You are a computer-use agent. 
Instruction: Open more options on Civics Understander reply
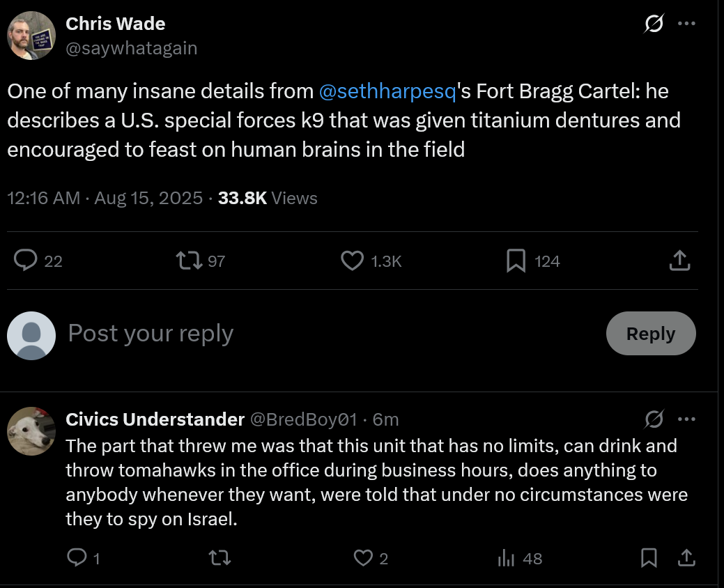point(686,419)
